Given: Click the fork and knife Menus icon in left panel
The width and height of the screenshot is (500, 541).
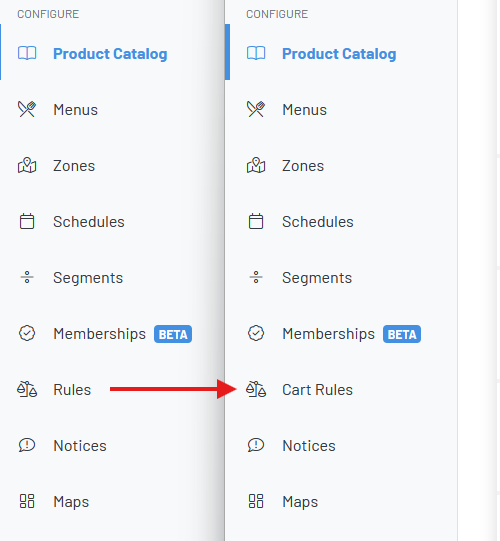Looking at the screenshot, I should pos(27,109).
